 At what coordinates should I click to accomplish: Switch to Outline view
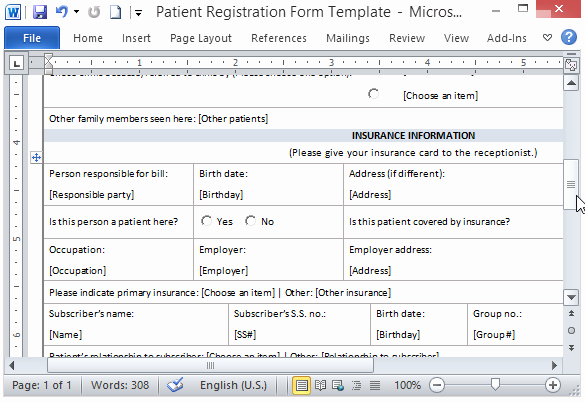[356, 386]
